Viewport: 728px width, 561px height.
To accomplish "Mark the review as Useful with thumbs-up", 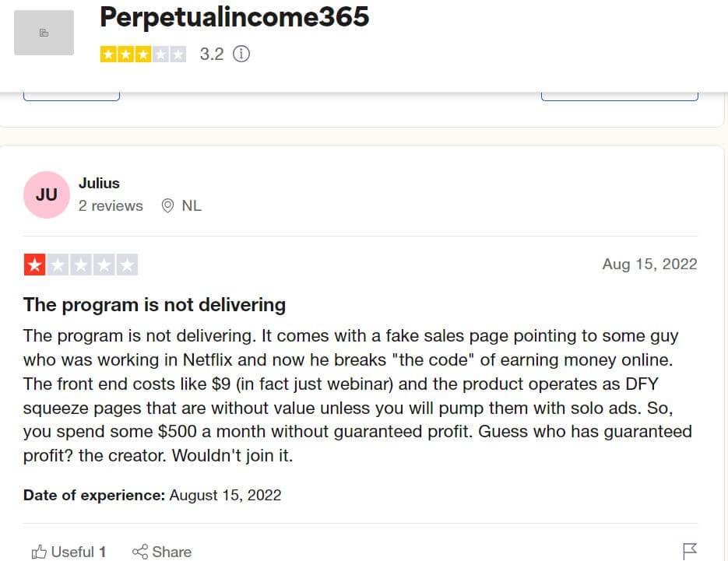I will point(39,552).
